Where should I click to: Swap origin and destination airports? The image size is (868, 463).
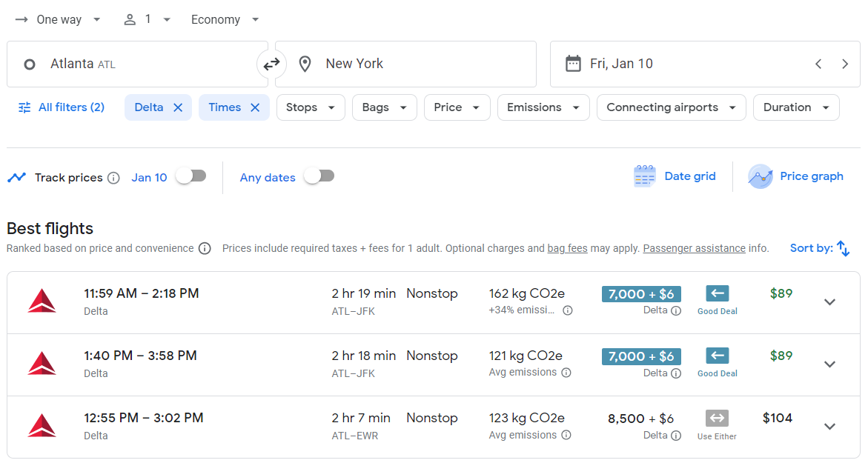click(x=272, y=64)
